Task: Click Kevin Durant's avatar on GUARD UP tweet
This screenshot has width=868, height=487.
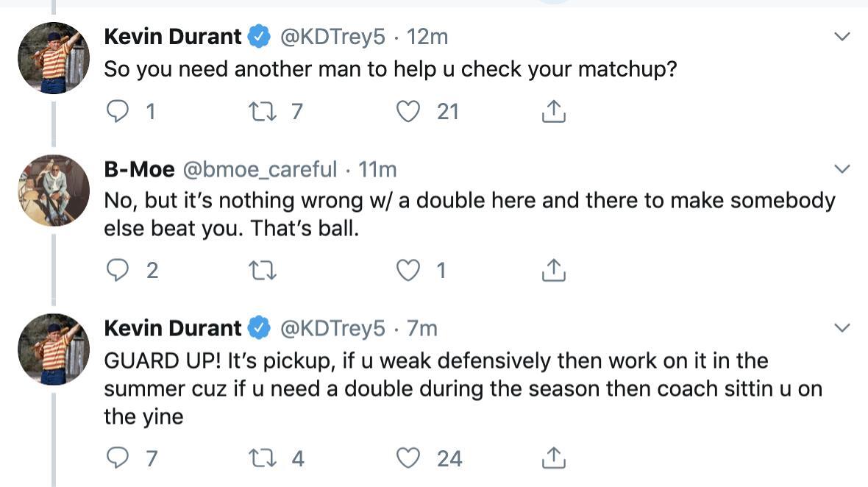Action: point(54,349)
